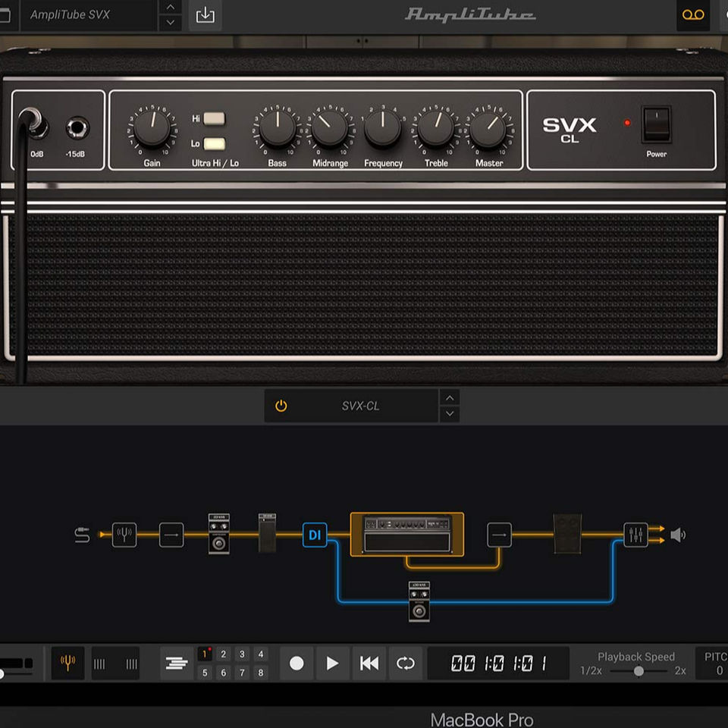This screenshot has width=728, height=728.
Task: Select track 5 in the recorder
Action: point(205,673)
